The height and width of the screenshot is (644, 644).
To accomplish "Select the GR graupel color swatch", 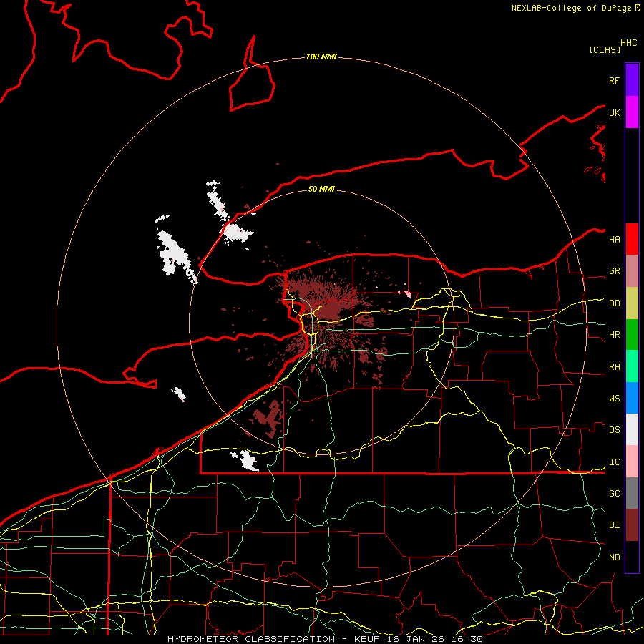I will point(632,271).
